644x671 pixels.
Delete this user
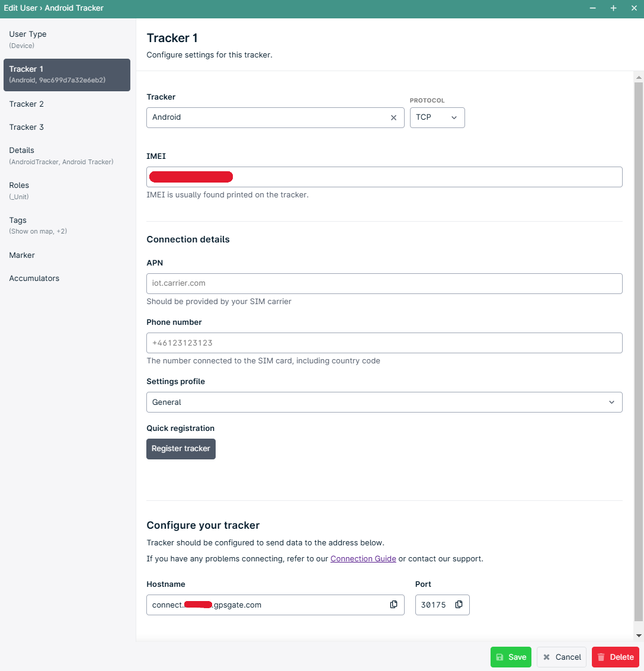point(616,657)
